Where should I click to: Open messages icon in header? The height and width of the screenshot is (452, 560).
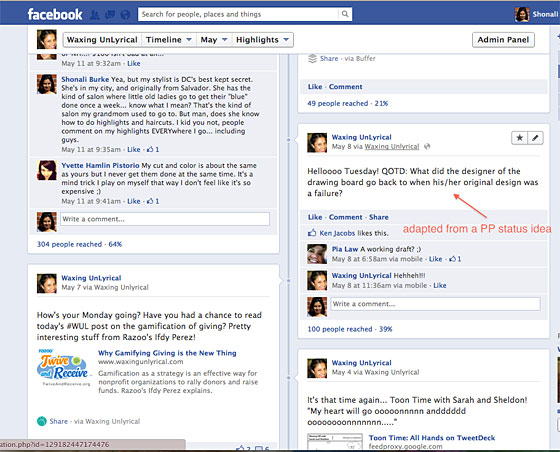[x=110, y=15]
